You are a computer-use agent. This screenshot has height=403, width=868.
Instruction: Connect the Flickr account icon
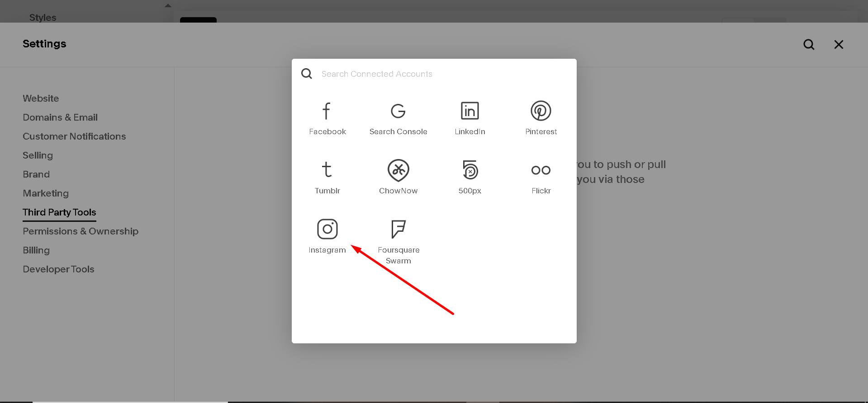(541, 170)
